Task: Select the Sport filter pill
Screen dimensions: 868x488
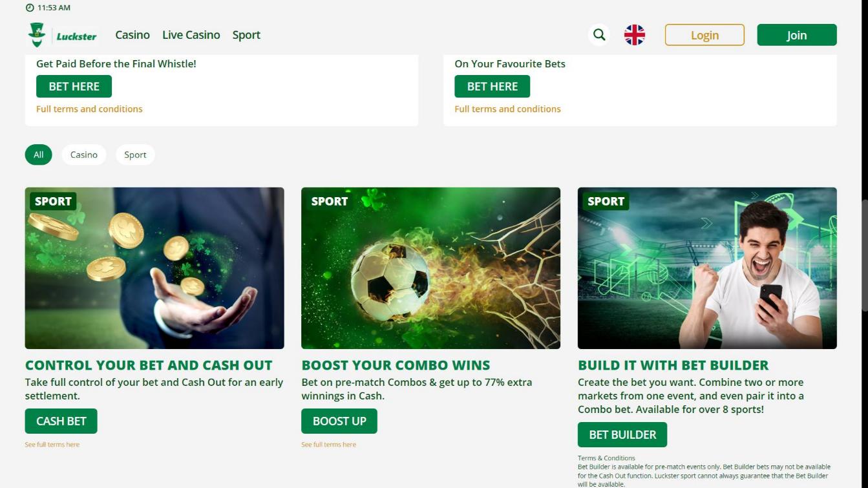Action: coord(135,154)
